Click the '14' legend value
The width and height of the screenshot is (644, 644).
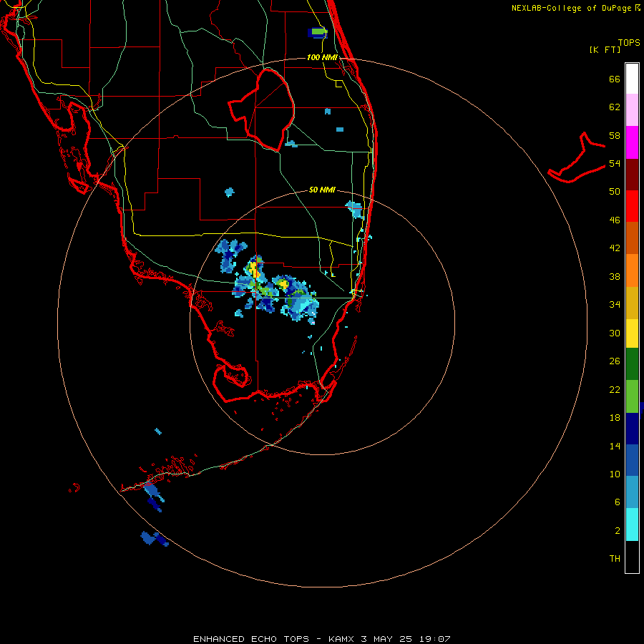click(x=615, y=446)
